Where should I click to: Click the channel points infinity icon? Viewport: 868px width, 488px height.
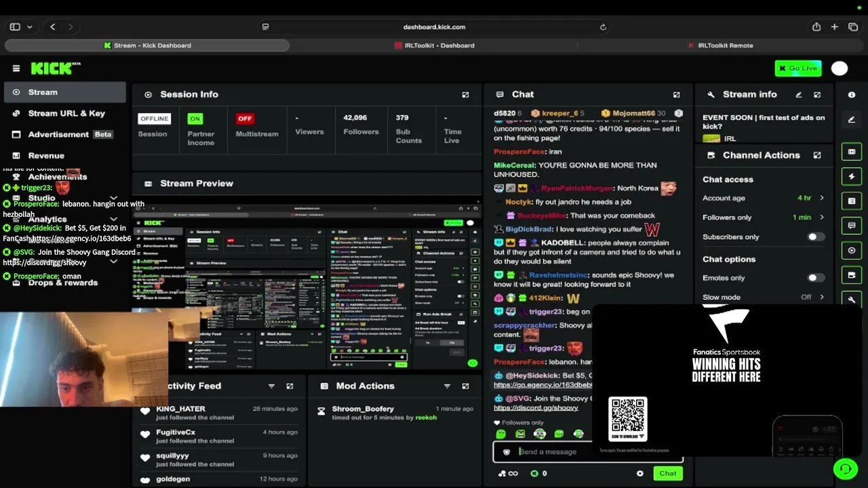click(508, 474)
